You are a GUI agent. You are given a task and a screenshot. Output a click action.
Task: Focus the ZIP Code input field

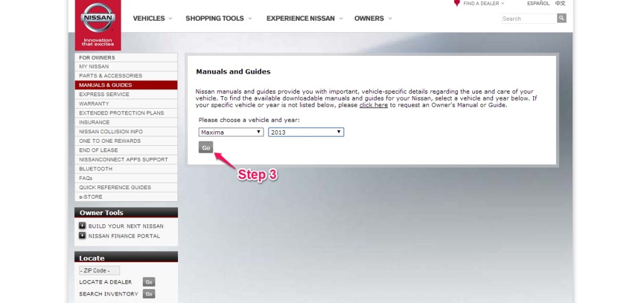click(x=99, y=270)
